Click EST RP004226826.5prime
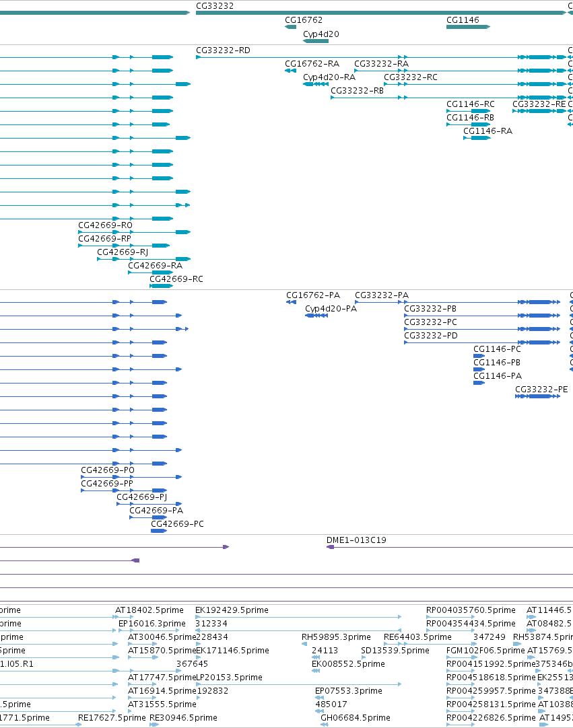 click(x=491, y=719)
